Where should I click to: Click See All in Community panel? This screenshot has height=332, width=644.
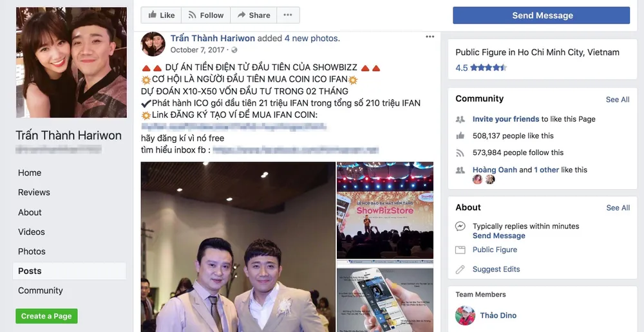(x=618, y=100)
